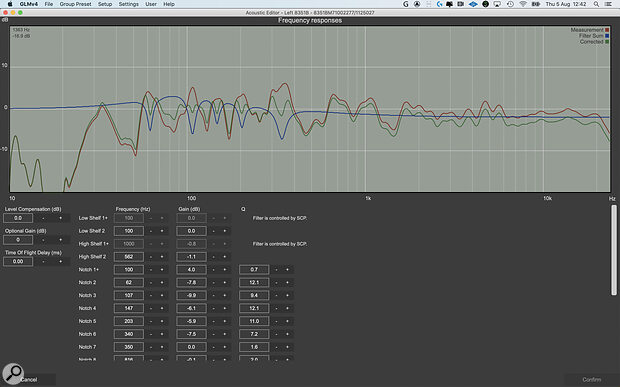This screenshot has width=620, height=387.
Task: Increase Time Of Flight Delay with plus
Action: pyautogui.click(x=60, y=261)
